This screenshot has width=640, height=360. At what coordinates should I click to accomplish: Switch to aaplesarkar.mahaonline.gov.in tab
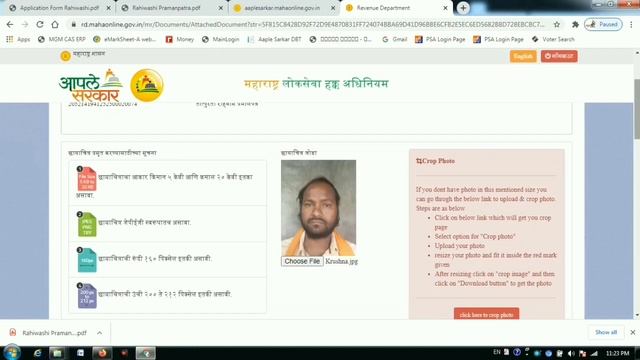(x=282, y=8)
